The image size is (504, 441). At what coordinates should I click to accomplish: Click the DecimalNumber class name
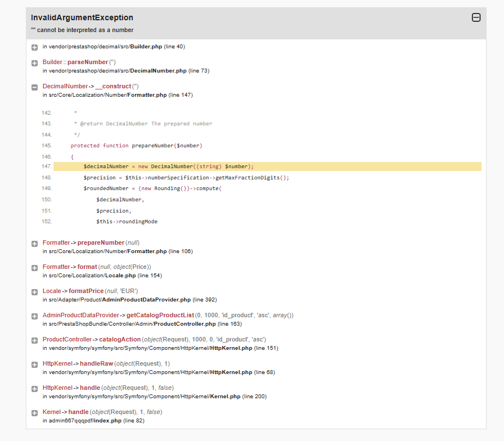[x=65, y=86]
